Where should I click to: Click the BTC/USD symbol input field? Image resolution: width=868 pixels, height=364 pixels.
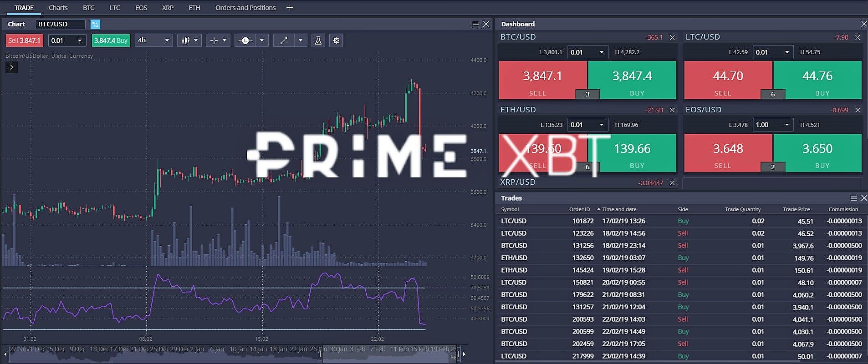pos(60,24)
